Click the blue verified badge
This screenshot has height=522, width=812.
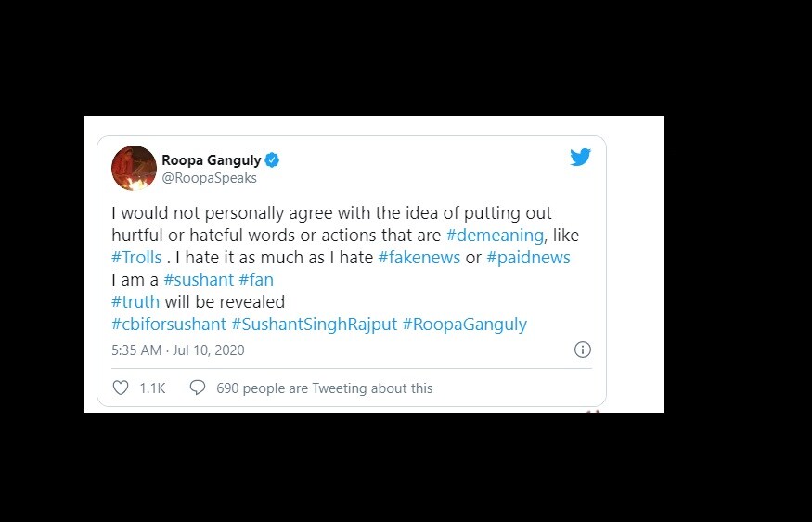click(x=272, y=159)
